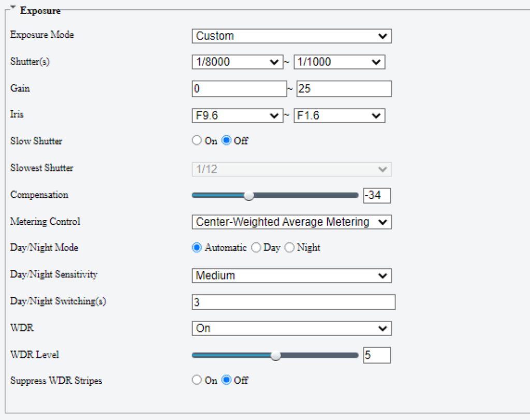Viewport: 530px width, 420px height.
Task: Edit the Gain upper limit field showing 25
Action: pos(343,89)
